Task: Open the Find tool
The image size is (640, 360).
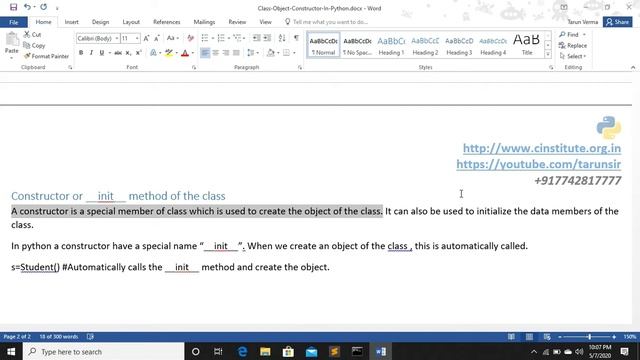Action: pos(570,35)
